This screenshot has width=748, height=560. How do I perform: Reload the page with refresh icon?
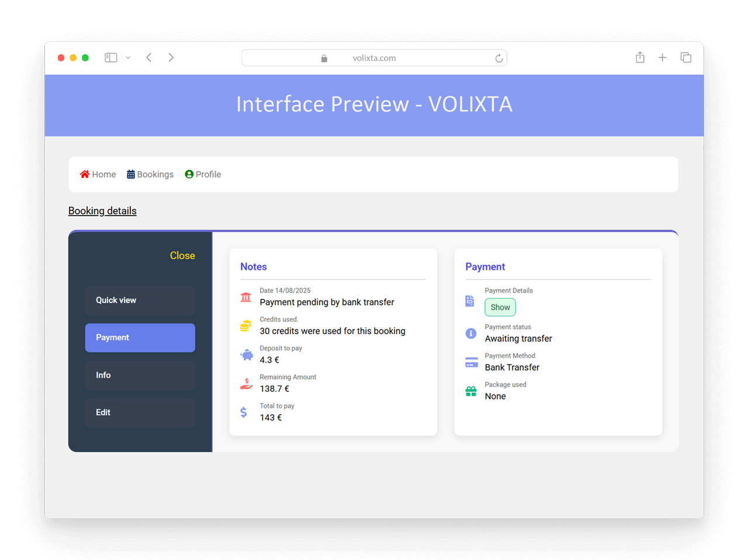tap(499, 58)
